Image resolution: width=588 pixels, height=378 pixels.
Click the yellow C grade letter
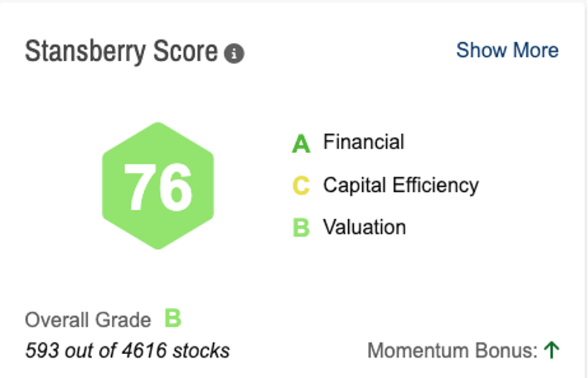[x=301, y=186]
